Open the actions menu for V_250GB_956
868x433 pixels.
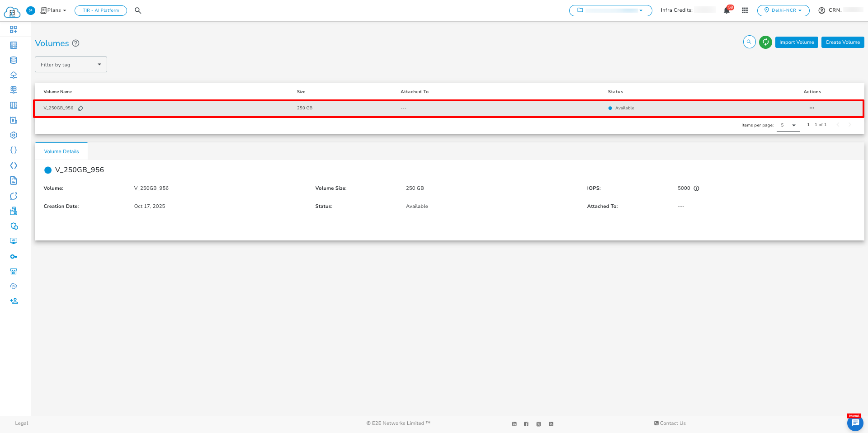pyautogui.click(x=811, y=108)
